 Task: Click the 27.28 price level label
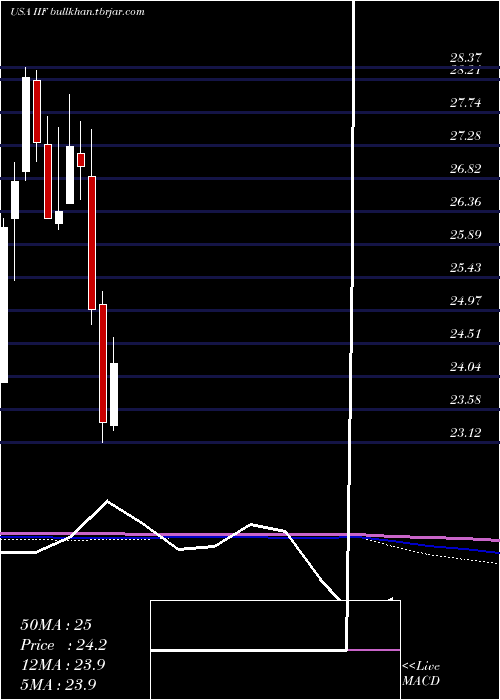click(466, 136)
